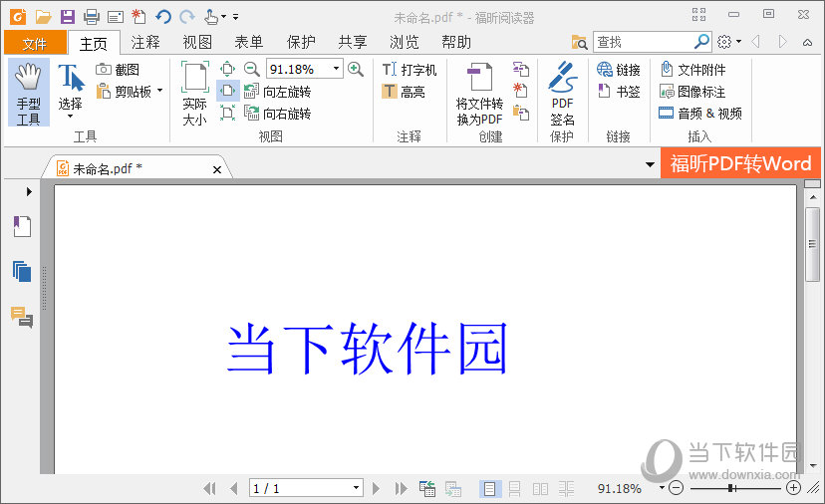Switch to the View (视图) tab
The height and width of the screenshot is (504, 825).
tap(196, 42)
